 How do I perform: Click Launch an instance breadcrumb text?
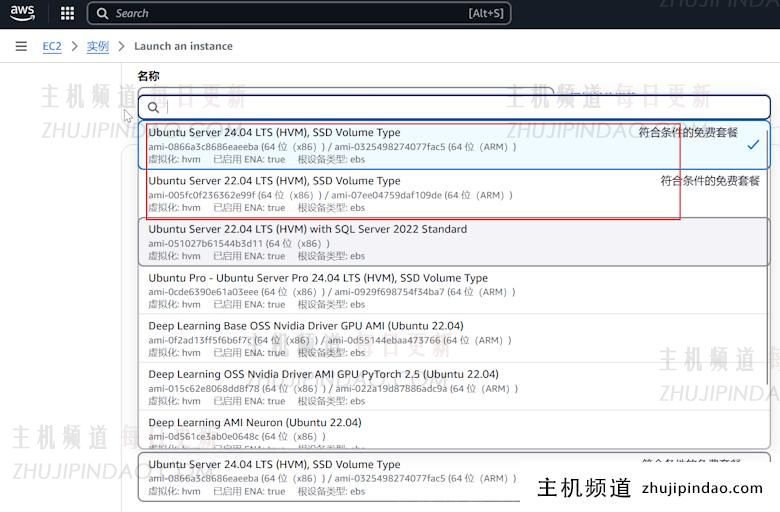pyautogui.click(x=183, y=46)
